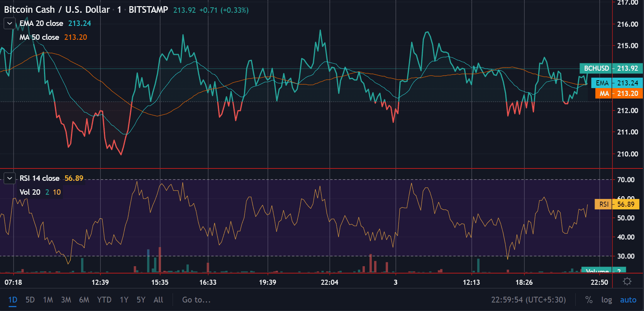
Task: Collapse the RSI pane legend chevron
Action: tap(10, 178)
